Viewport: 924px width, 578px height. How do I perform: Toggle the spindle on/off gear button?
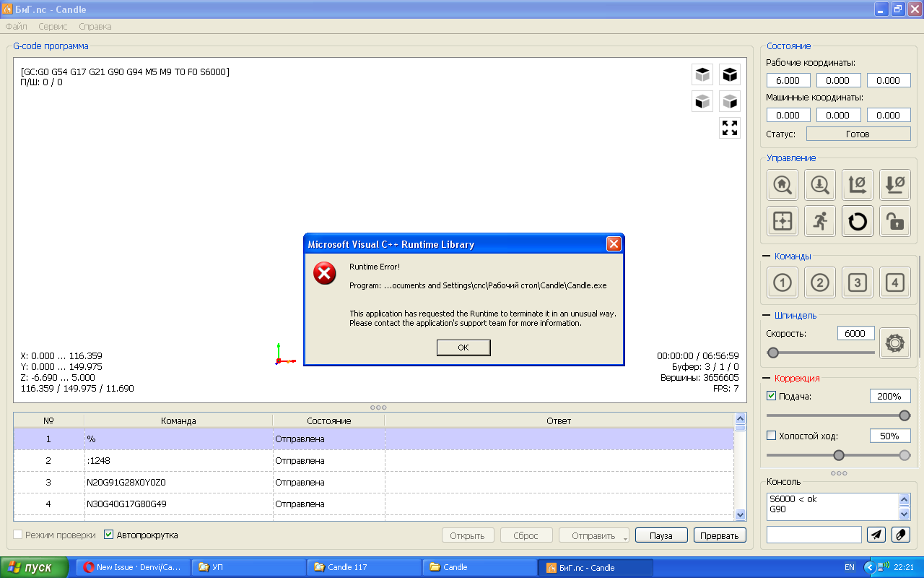[x=895, y=342]
